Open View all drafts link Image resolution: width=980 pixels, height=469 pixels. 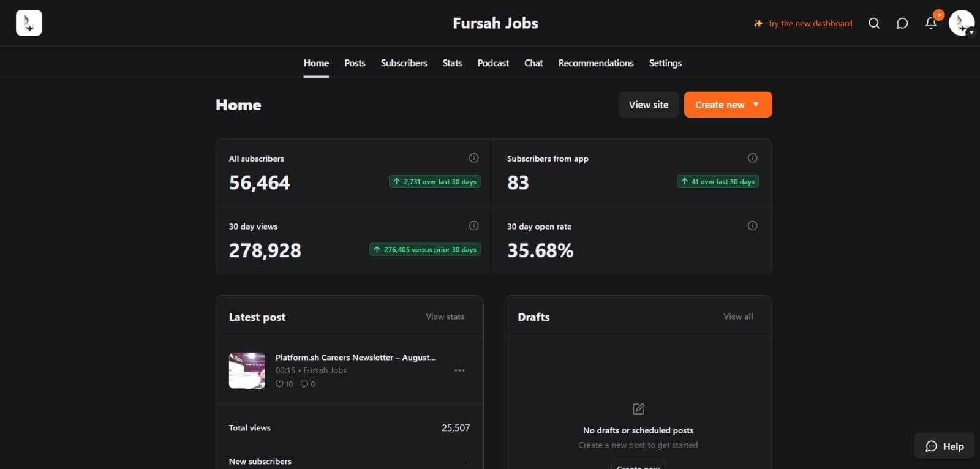pos(738,317)
